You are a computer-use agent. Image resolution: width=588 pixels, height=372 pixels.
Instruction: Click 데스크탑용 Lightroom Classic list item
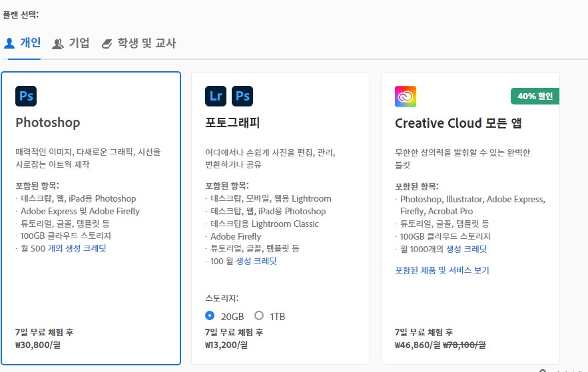264,224
